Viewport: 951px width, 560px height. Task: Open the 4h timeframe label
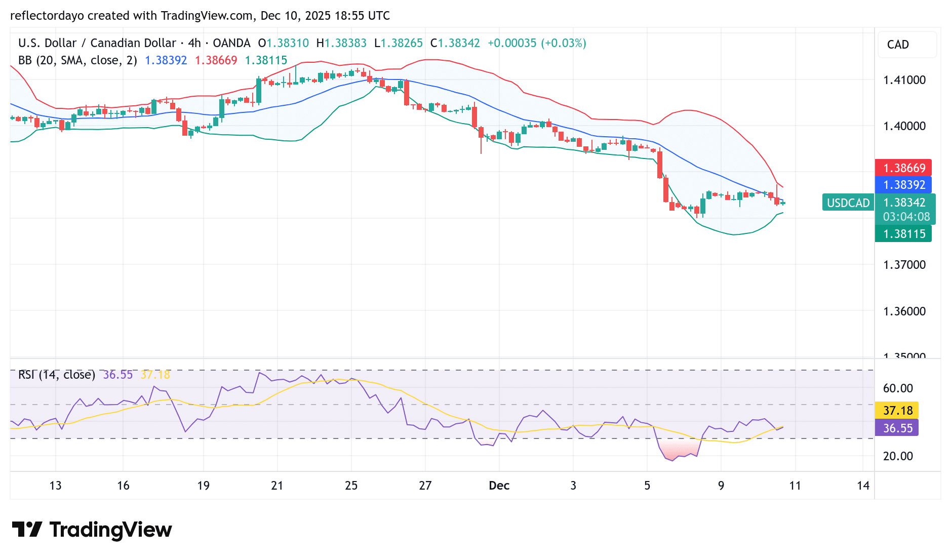coord(194,43)
